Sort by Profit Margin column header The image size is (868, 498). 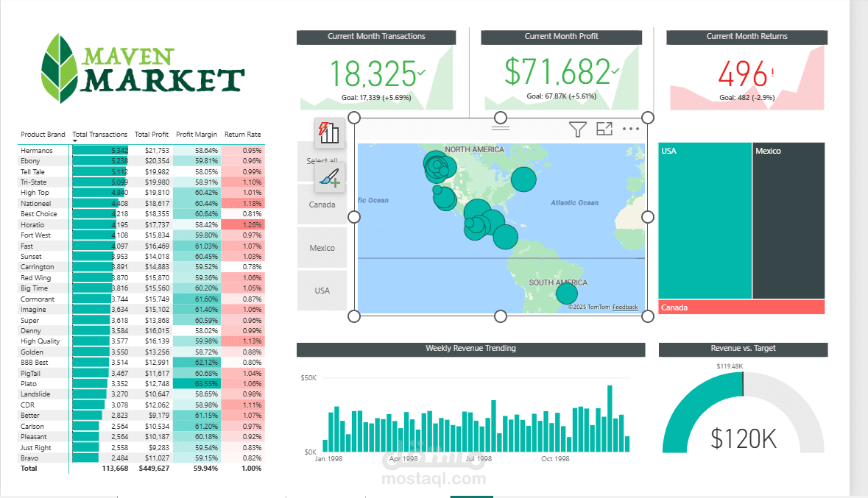[197, 135]
